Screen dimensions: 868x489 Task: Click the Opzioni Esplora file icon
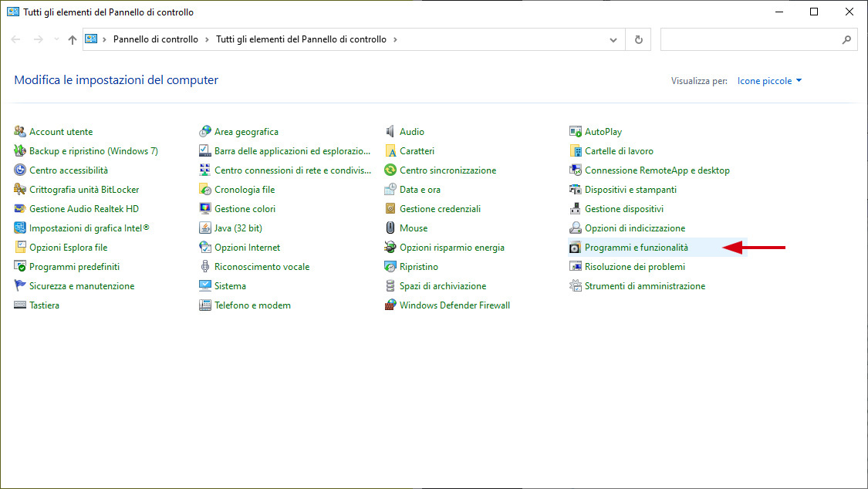(20, 248)
